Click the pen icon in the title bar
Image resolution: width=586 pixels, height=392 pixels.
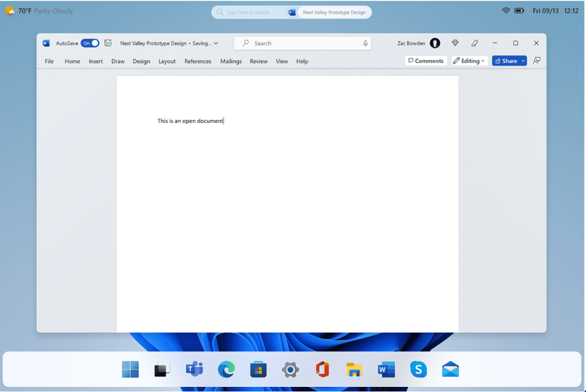click(475, 43)
